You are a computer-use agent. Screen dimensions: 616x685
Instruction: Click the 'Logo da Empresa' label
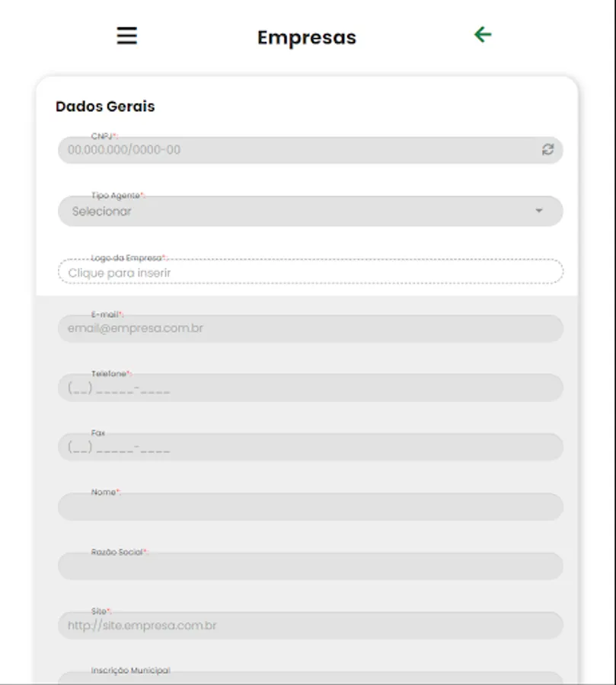click(x=127, y=258)
